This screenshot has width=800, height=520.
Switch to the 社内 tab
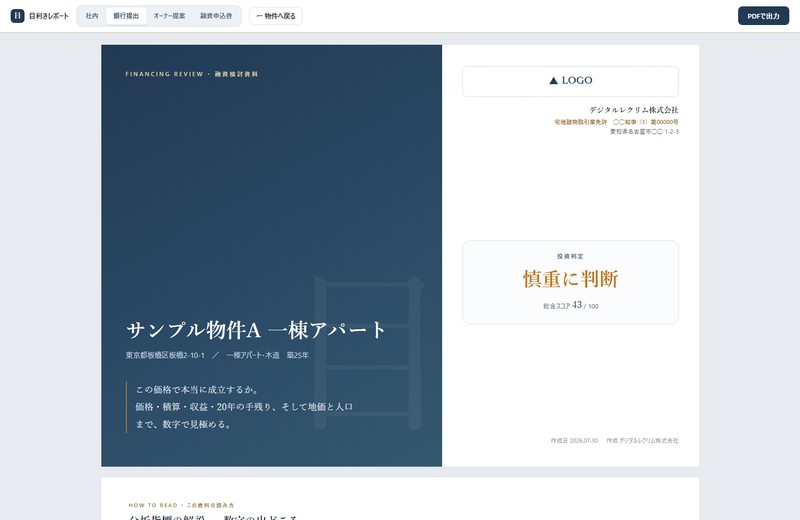pos(92,16)
